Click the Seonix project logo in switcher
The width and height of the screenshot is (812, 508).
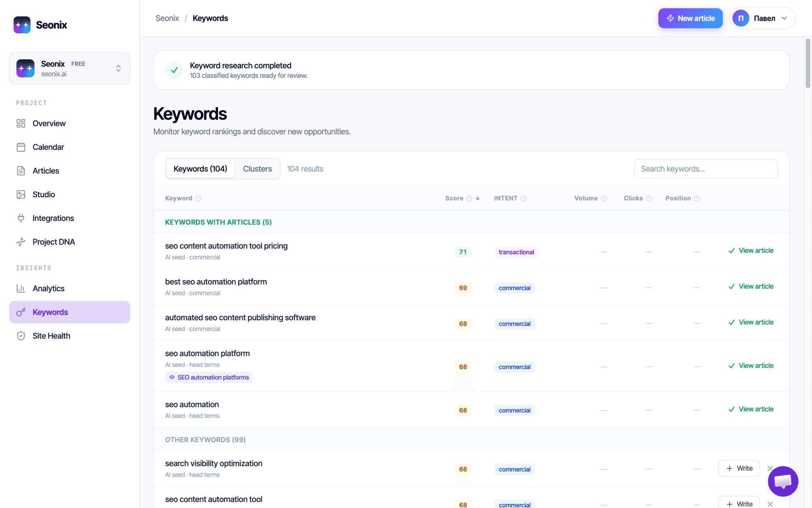point(25,68)
